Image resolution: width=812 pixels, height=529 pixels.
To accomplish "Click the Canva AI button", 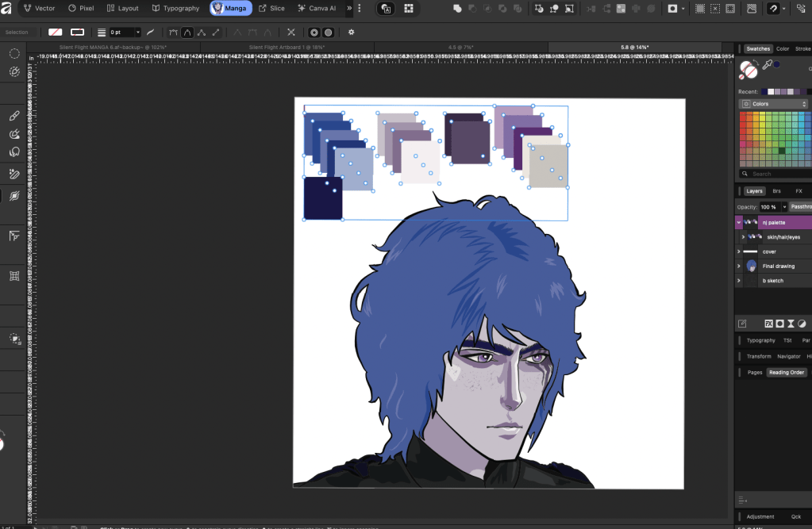I will click(x=317, y=8).
